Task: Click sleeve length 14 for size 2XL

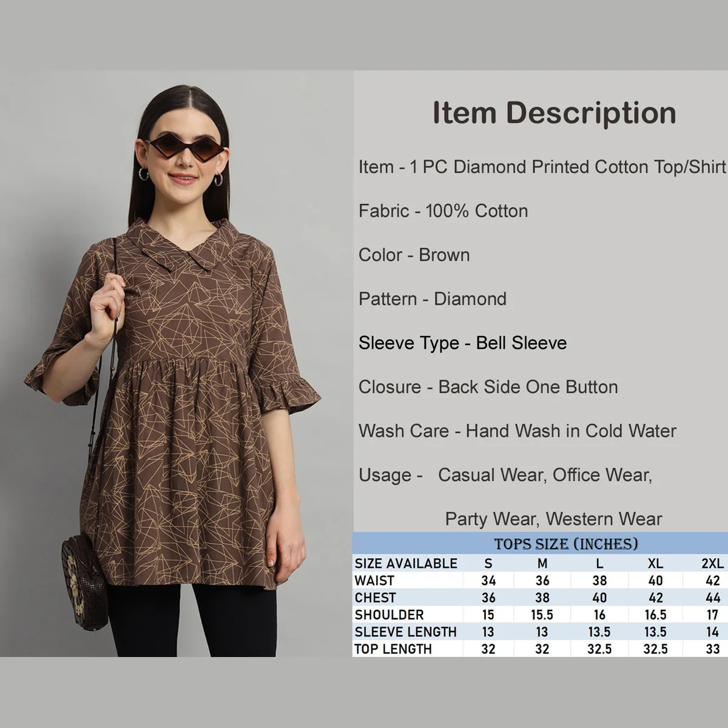Action: pos(713,632)
